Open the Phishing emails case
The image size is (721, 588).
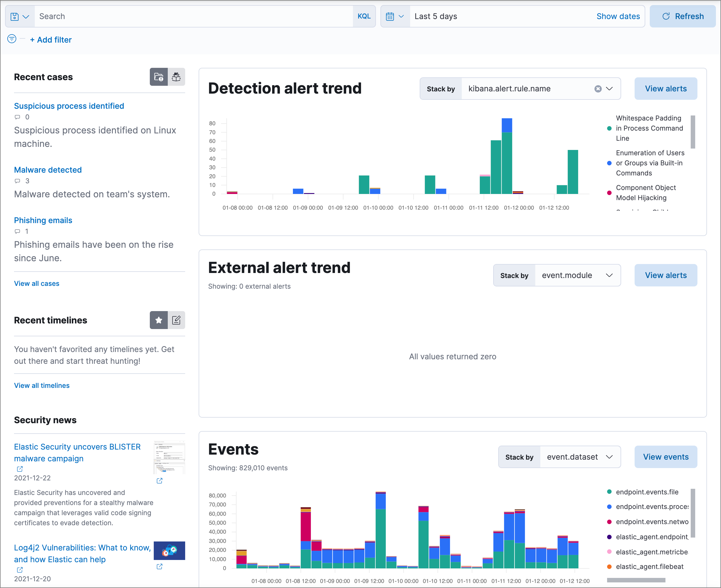[43, 220]
